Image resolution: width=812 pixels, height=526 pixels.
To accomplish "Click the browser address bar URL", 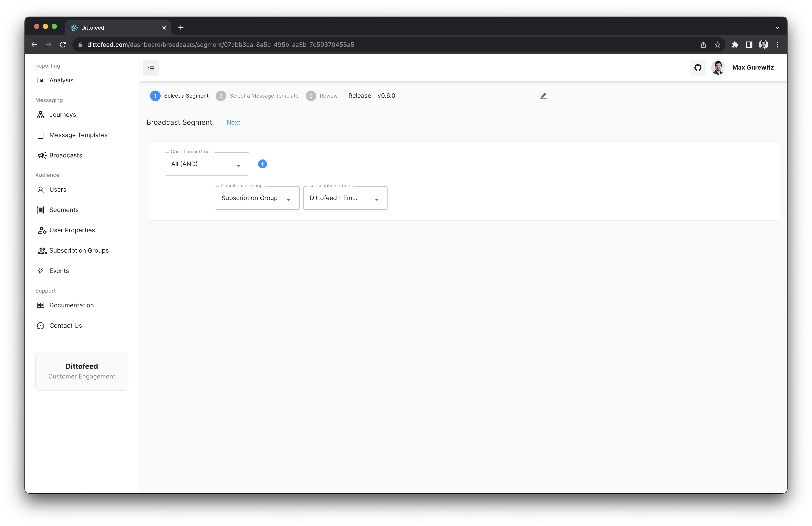I will click(220, 45).
